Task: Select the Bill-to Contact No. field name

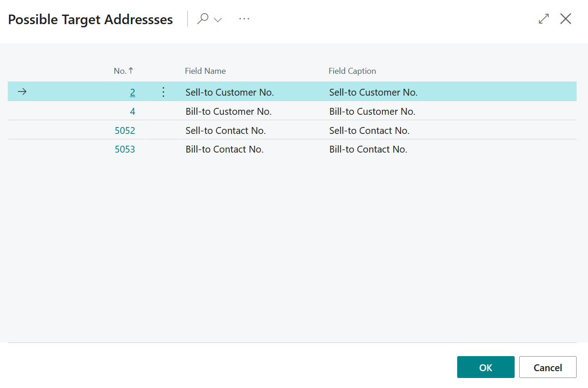Action: point(224,149)
